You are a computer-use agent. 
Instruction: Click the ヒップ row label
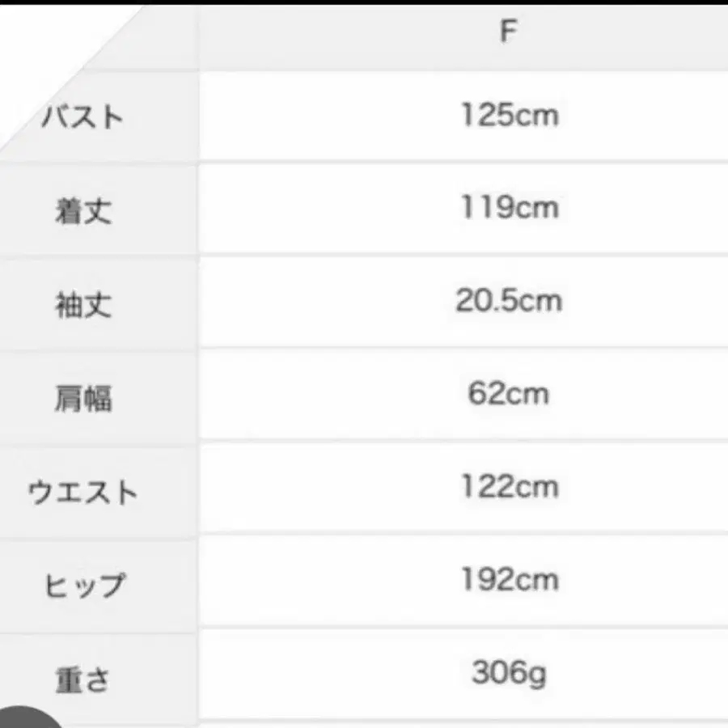83,585
